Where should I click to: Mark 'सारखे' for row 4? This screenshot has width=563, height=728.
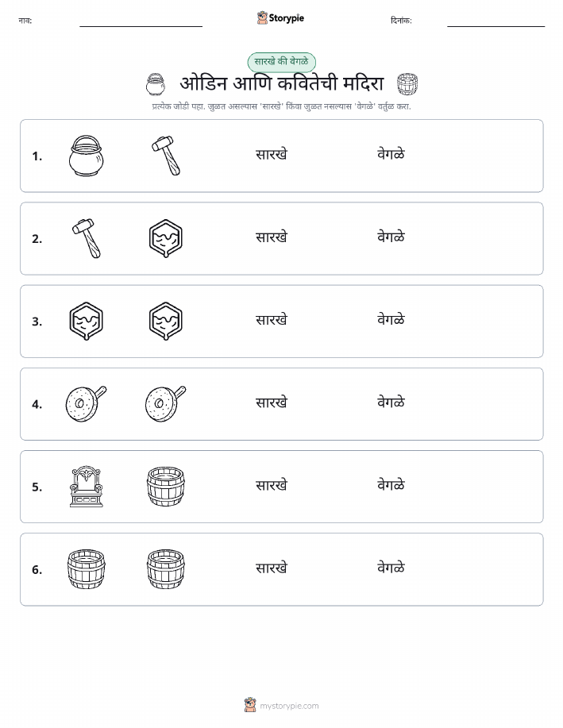tap(272, 402)
